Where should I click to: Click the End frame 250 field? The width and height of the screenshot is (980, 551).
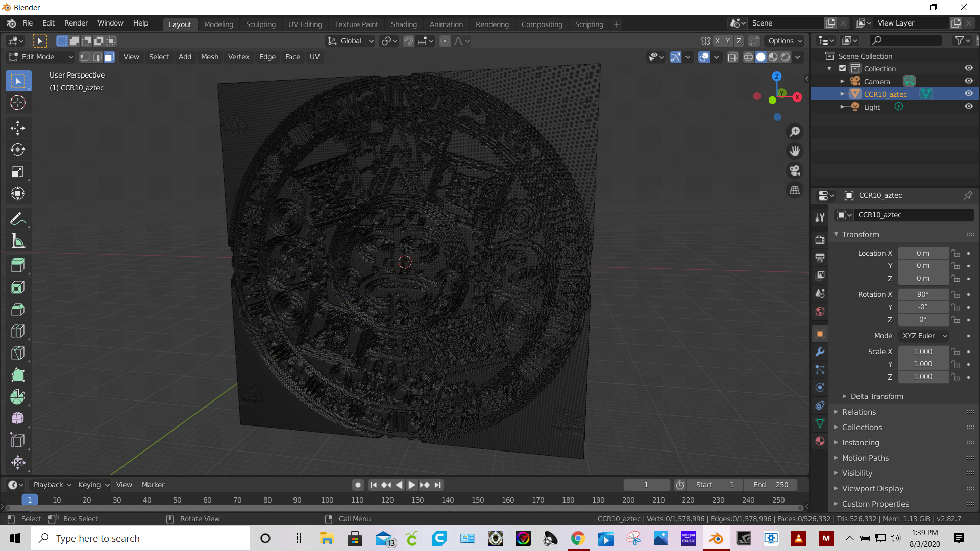(771, 485)
